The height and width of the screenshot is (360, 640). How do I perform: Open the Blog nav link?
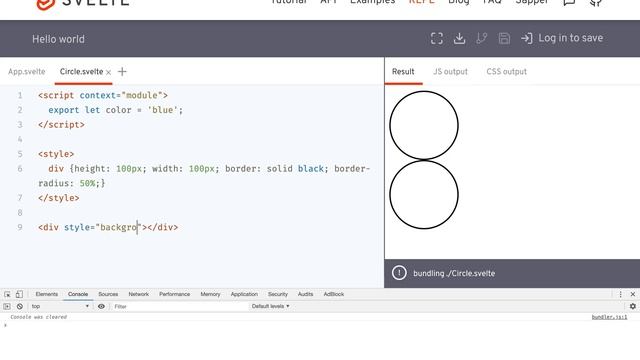click(x=459, y=2)
